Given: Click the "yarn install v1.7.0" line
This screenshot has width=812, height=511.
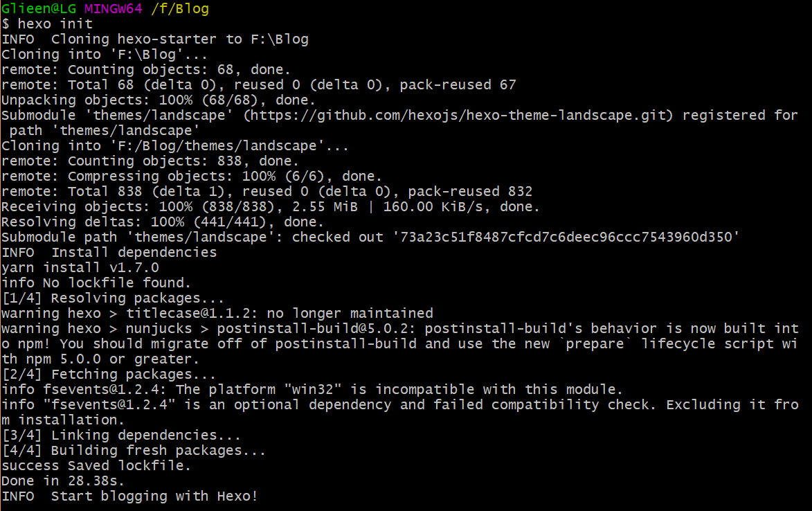Looking at the screenshot, I should 80,268.
